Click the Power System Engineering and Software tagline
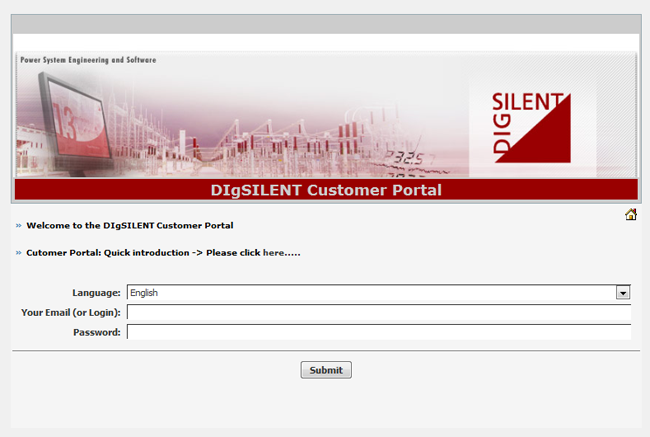 [x=88, y=60]
